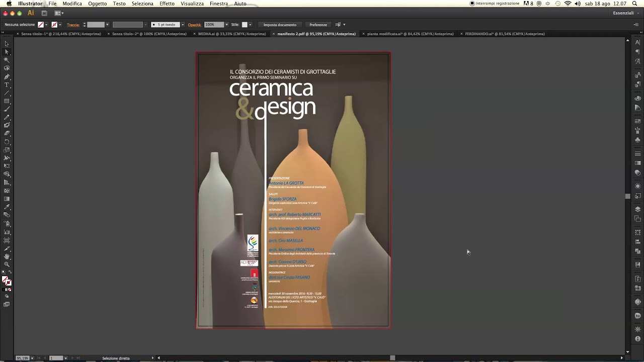Stop recording via Interrompi registrazione

click(x=495, y=4)
